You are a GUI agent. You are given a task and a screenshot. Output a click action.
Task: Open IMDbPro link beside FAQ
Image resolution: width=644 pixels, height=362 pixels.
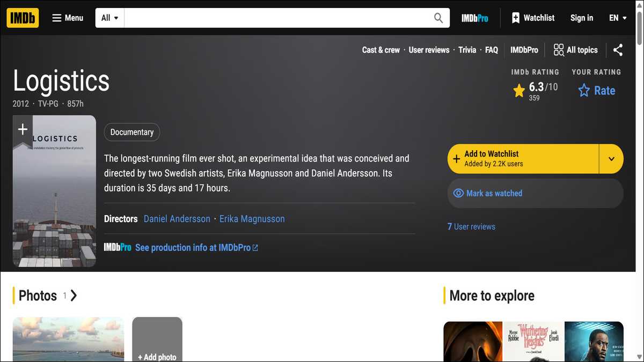tap(524, 50)
